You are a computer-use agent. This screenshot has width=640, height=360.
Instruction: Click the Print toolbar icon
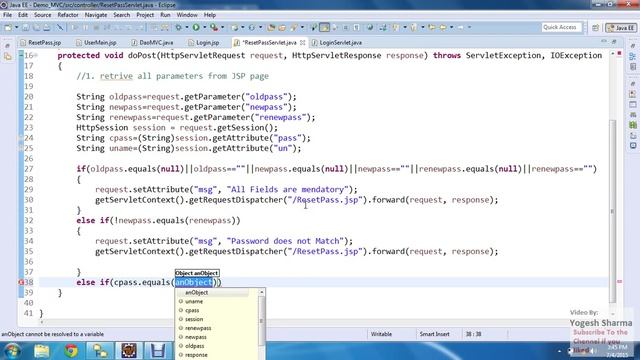[x=47, y=27]
